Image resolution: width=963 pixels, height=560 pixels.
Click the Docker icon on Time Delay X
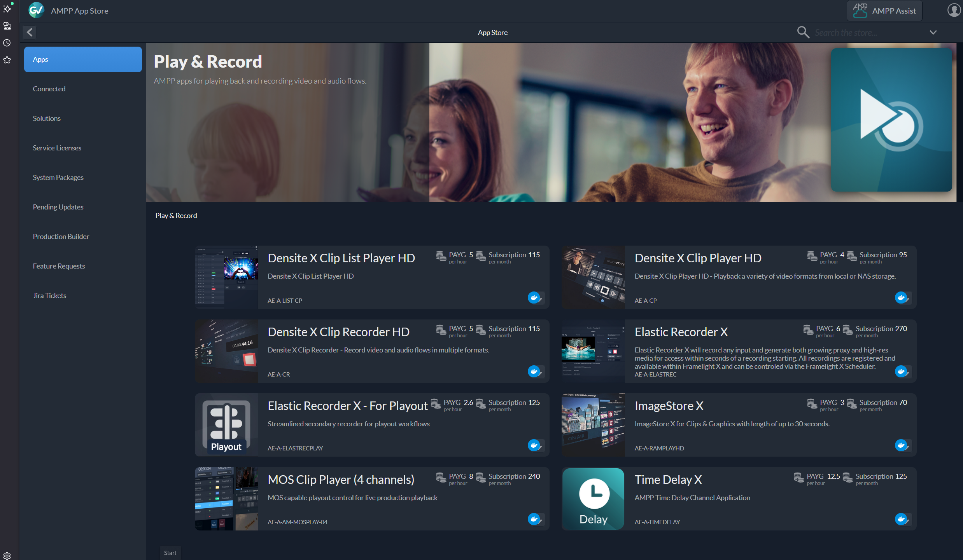click(901, 519)
